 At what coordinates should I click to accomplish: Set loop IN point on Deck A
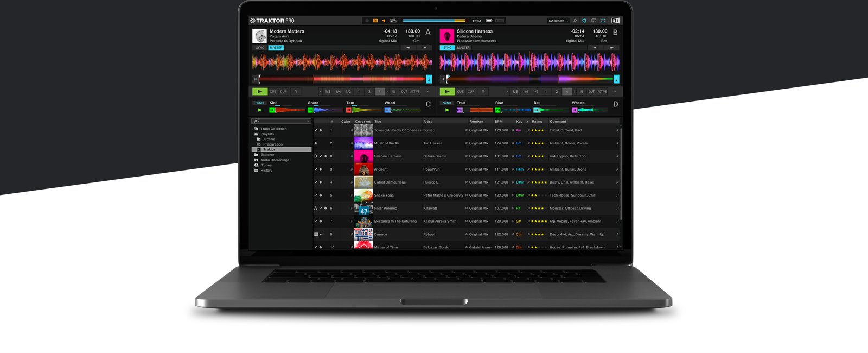pyautogui.click(x=394, y=92)
